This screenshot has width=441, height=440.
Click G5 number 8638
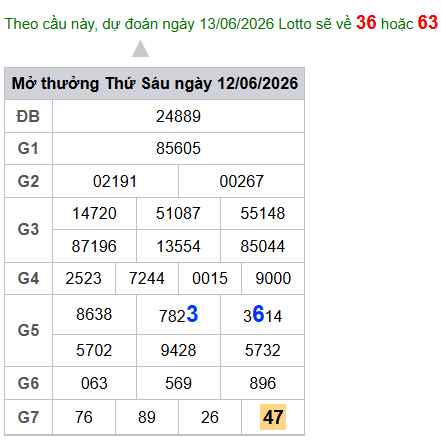(94, 314)
